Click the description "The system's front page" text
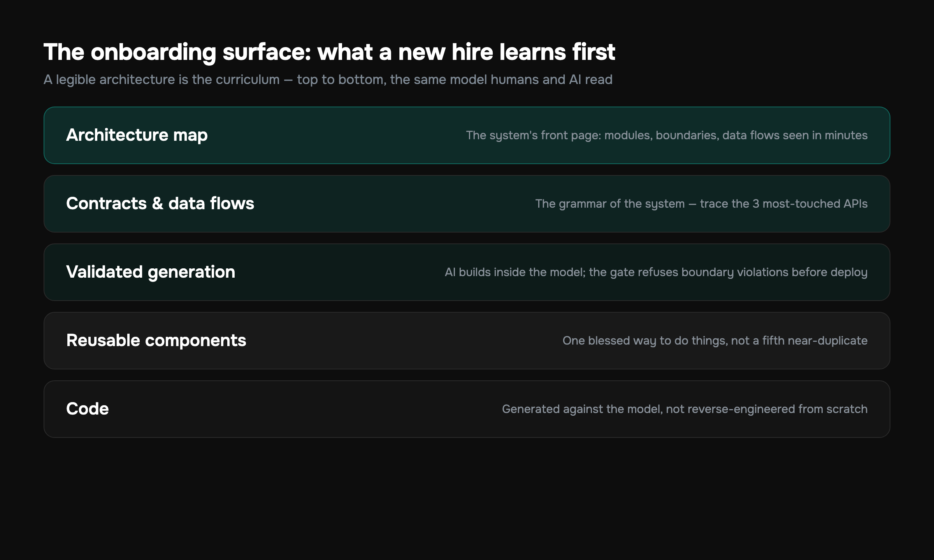The height and width of the screenshot is (560, 934). tap(667, 135)
